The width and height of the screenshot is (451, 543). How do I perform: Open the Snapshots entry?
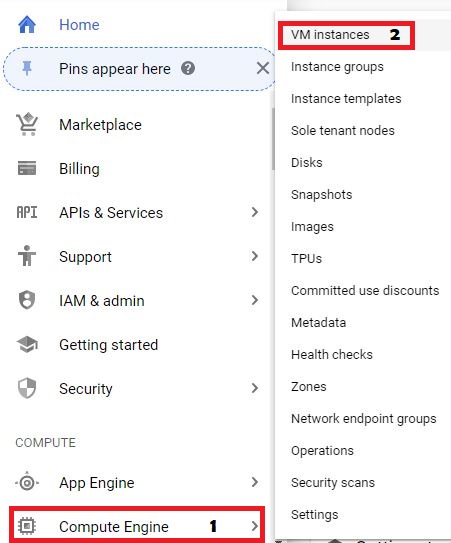click(x=321, y=195)
